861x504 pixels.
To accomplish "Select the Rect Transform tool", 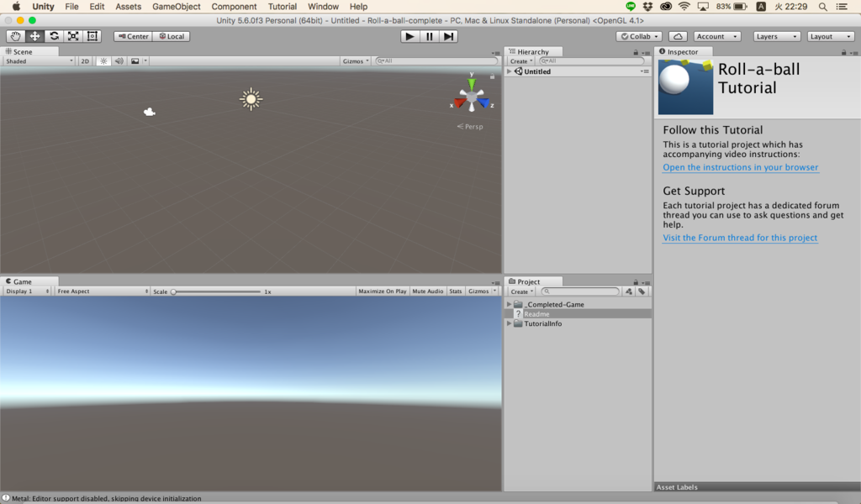I will pyautogui.click(x=92, y=36).
